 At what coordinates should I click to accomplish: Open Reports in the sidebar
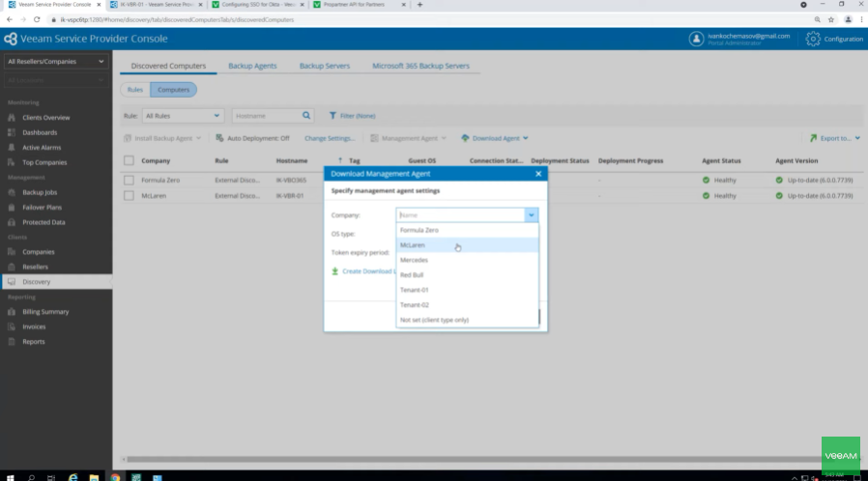[33, 342]
